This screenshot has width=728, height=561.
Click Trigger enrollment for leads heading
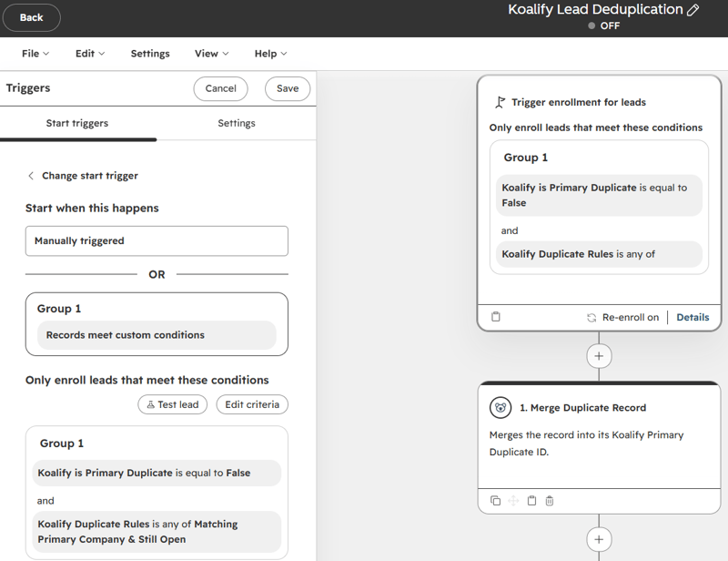(x=579, y=102)
